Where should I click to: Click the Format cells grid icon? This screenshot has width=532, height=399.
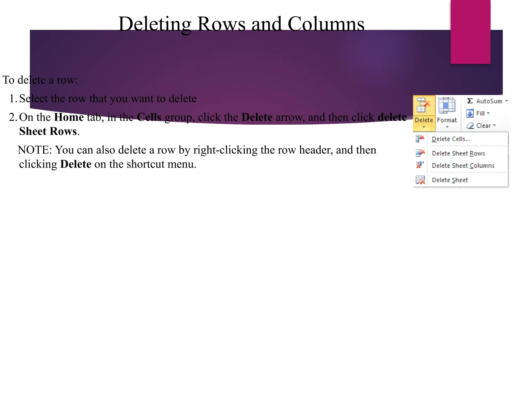coord(447,105)
